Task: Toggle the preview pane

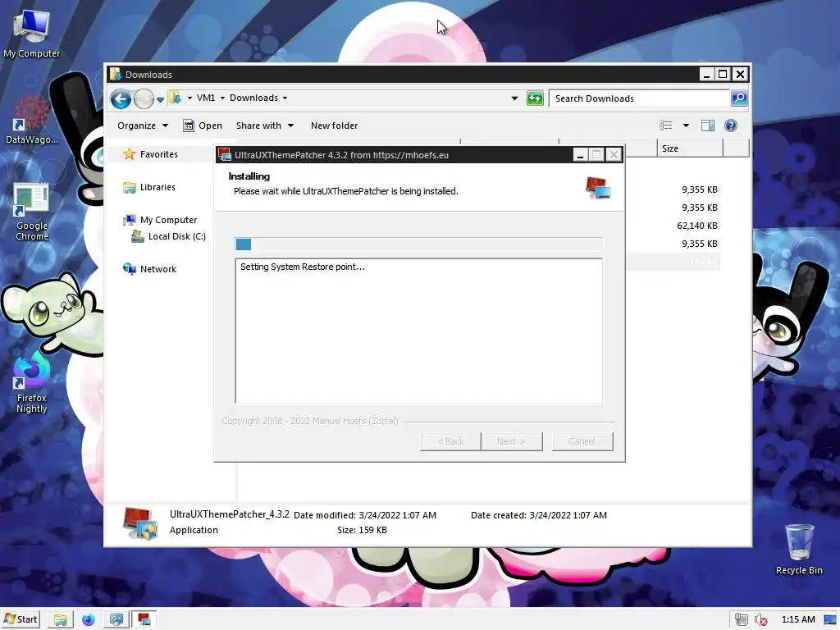Action: coord(708,126)
